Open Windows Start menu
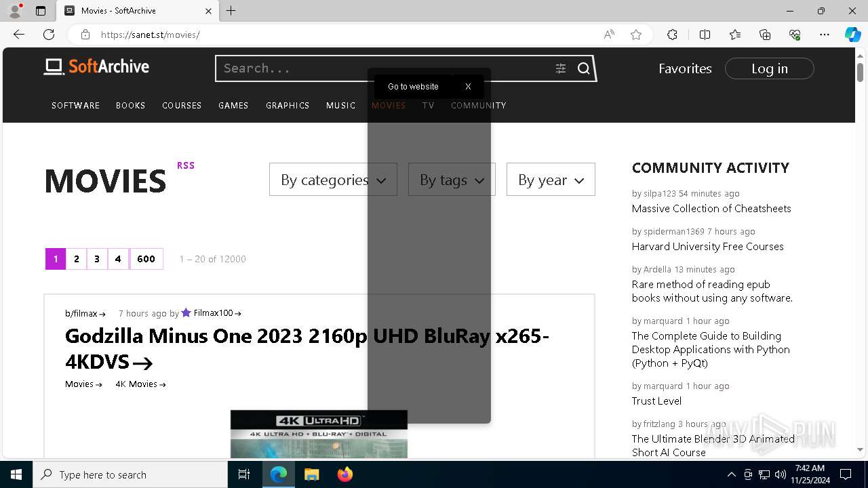 [16, 474]
